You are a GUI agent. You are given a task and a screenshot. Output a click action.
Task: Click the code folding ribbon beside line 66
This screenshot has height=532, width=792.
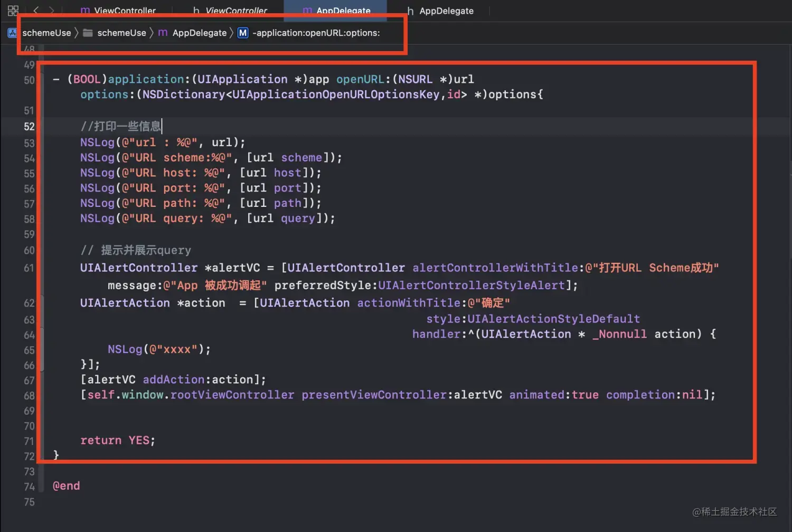tap(42, 365)
